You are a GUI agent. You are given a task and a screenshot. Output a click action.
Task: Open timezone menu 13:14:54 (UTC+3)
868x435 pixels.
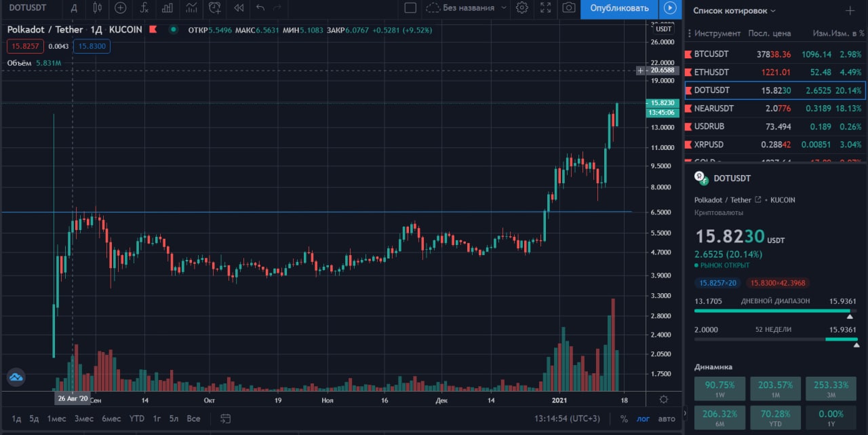click(x=568, y=419)
